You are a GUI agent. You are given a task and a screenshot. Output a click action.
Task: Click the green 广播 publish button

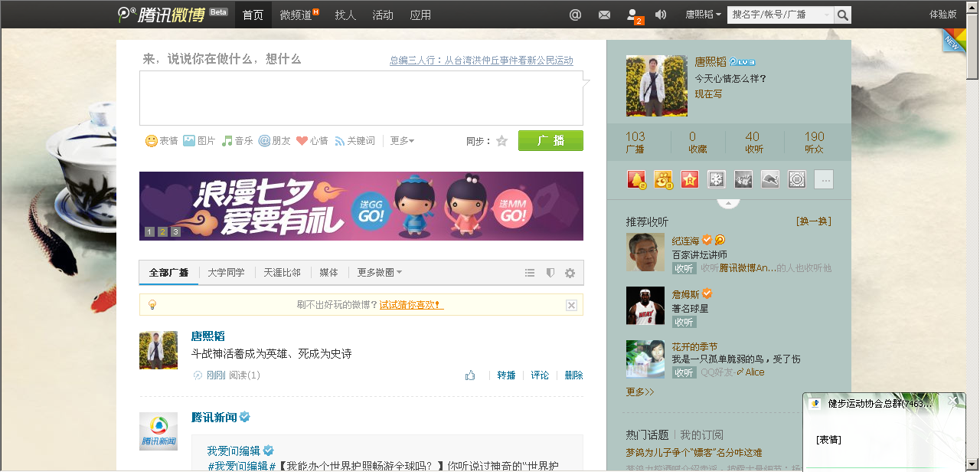tap(550, 141)
